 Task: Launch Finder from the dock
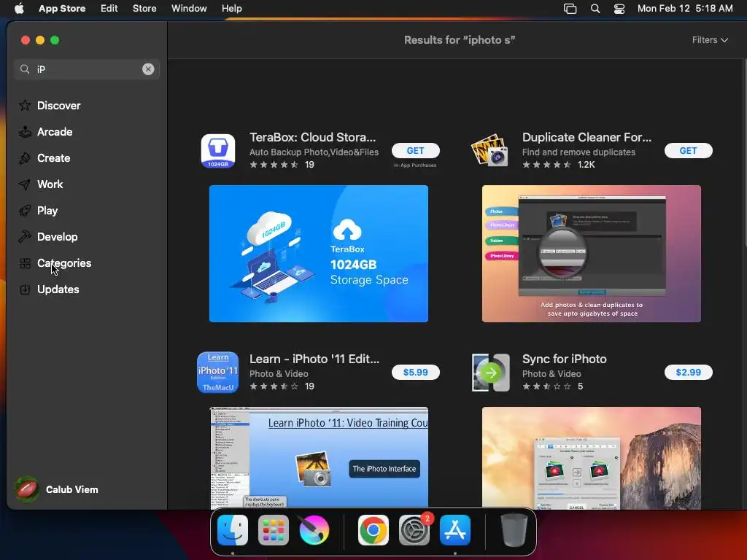(233, 530)
